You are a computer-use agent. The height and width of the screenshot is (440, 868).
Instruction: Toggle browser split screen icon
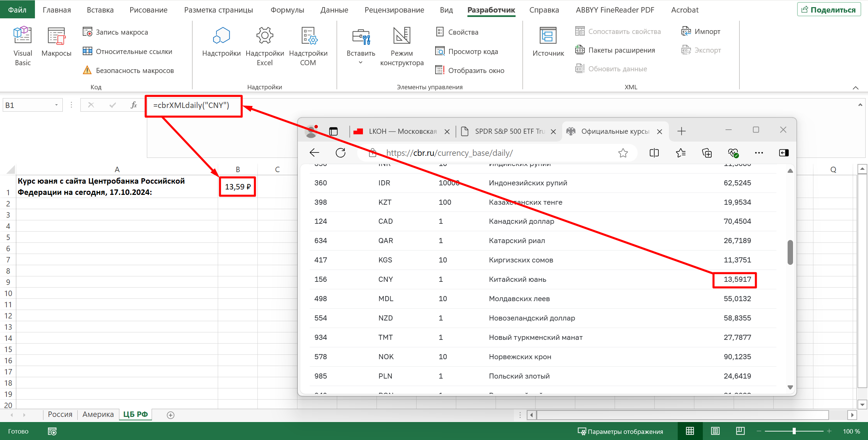(654, 153)
